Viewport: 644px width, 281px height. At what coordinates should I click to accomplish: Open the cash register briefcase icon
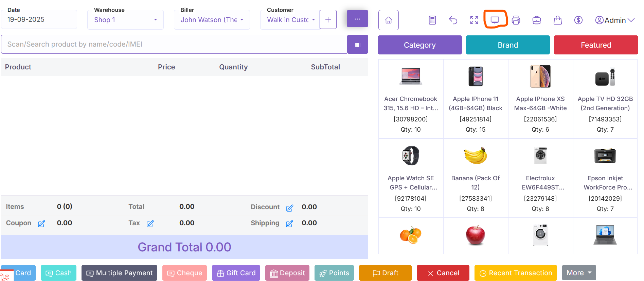[537, 20]
